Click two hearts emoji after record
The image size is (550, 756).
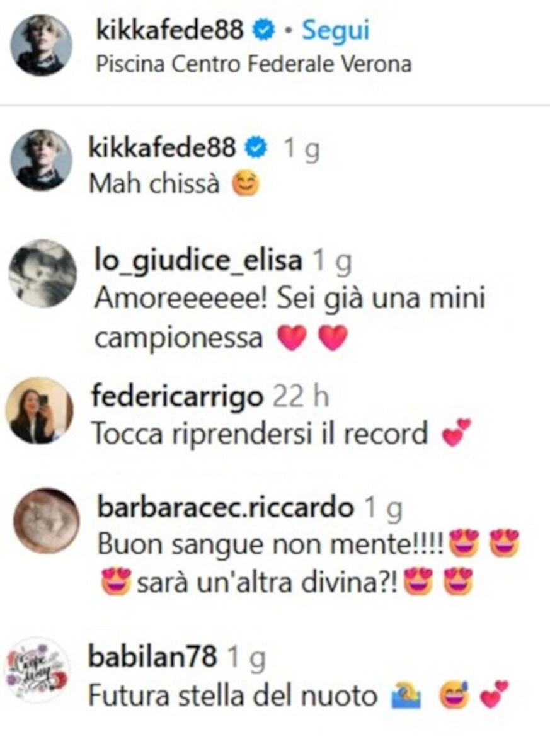coord(456,433)
